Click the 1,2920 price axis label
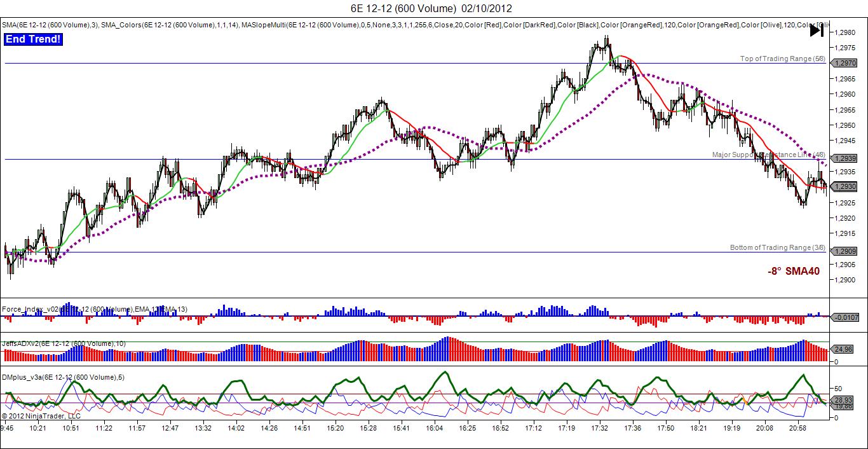Image resolution: width=868 pixels, height=449 pixels. [x=844, y=218]
